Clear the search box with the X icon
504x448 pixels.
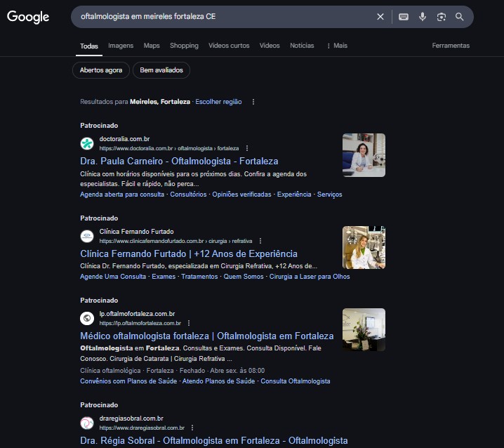click(x=380, y=17)
